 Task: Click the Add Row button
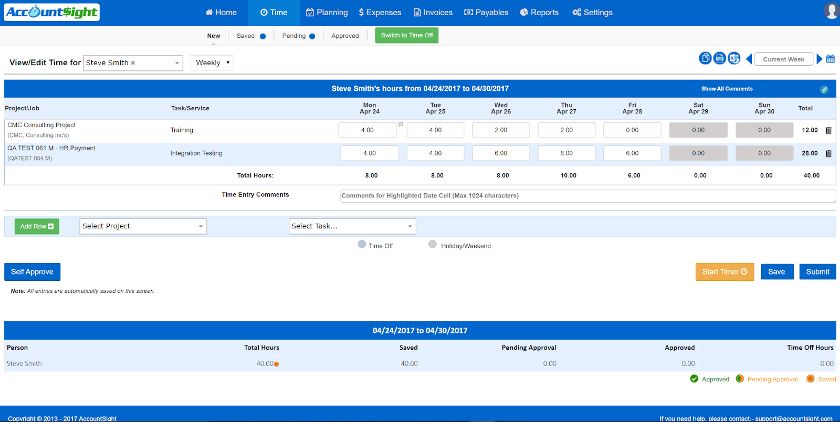tap(37, 227)
